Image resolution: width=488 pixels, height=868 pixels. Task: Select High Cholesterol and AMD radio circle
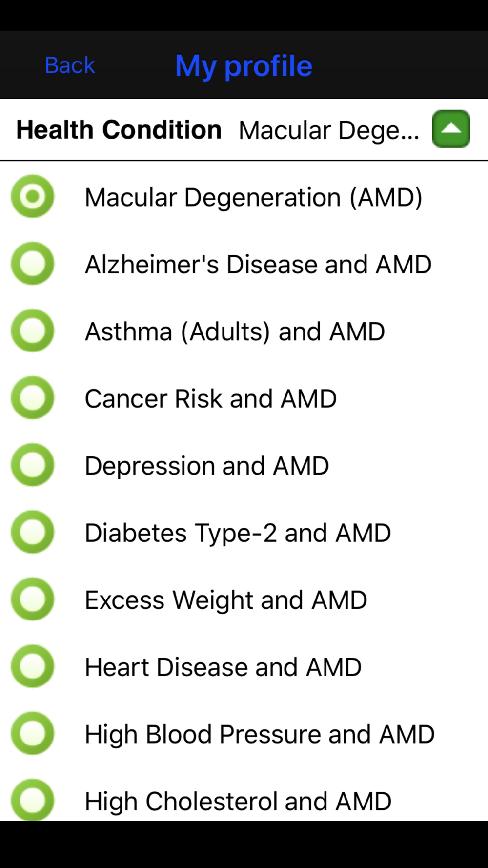coord(33,800)
